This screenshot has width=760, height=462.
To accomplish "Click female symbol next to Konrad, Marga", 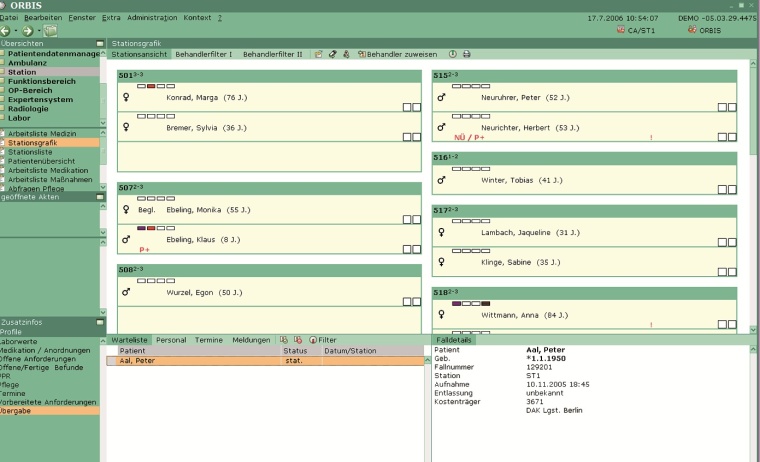I will [126, 98].
